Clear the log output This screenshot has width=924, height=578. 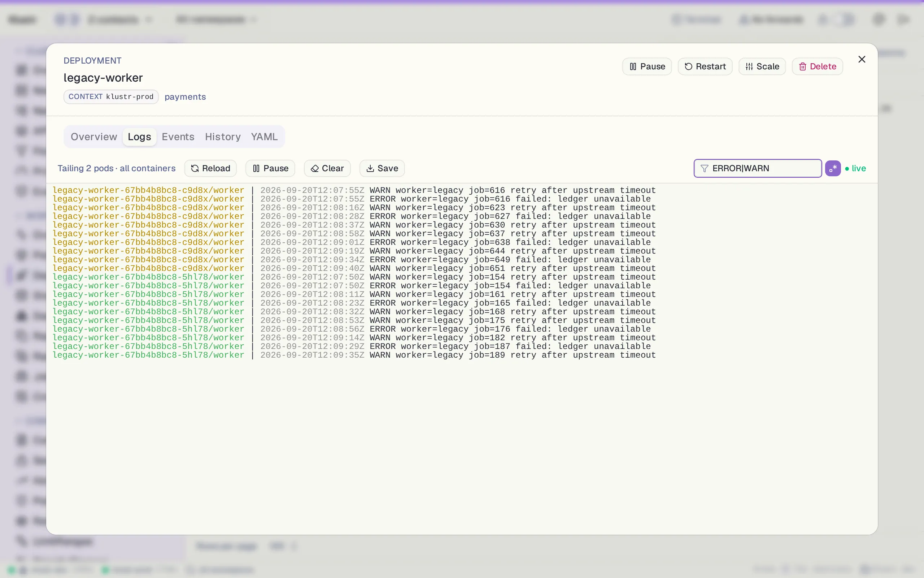tap(327, 168)
